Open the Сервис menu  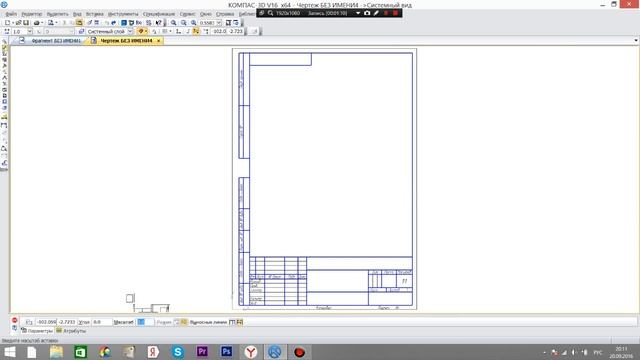(x=187, y=14)
